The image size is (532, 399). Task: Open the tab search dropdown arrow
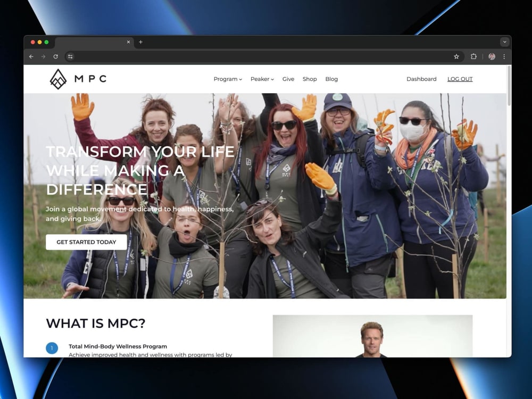click(x=504, y=42)
